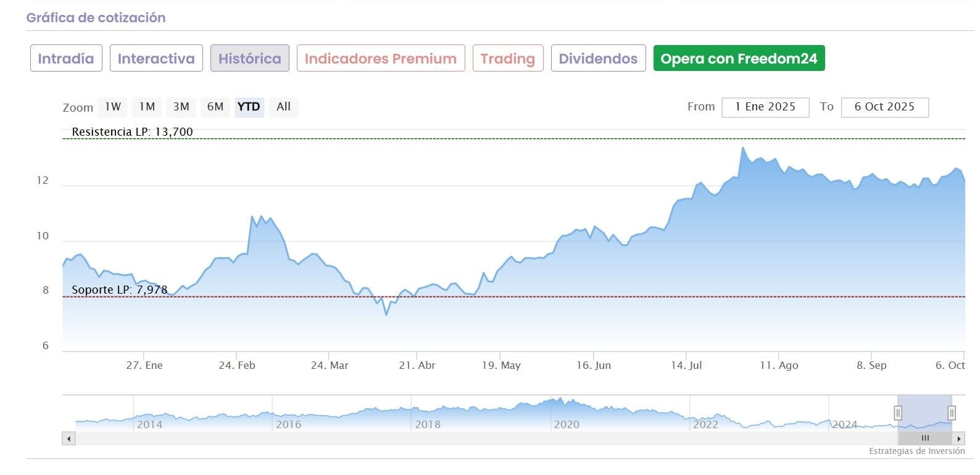980x475 pixels.
Task: Select the 3M zoom range
Action: (x=181, y=107)
